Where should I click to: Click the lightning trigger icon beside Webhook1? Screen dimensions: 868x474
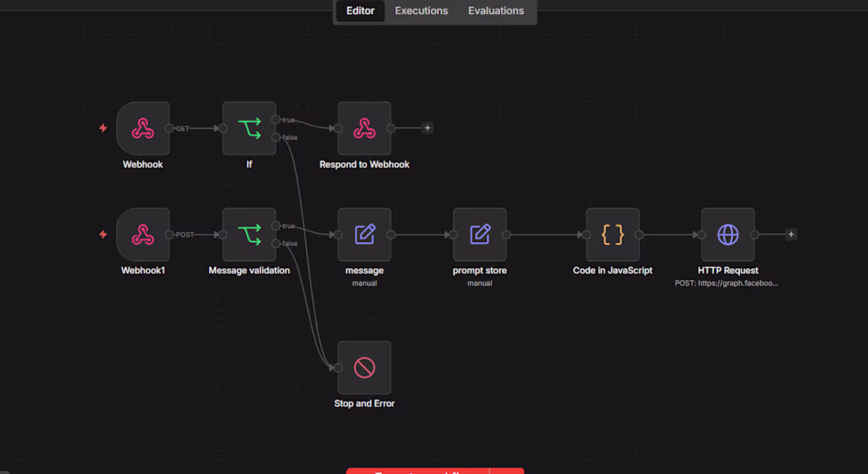103,234
